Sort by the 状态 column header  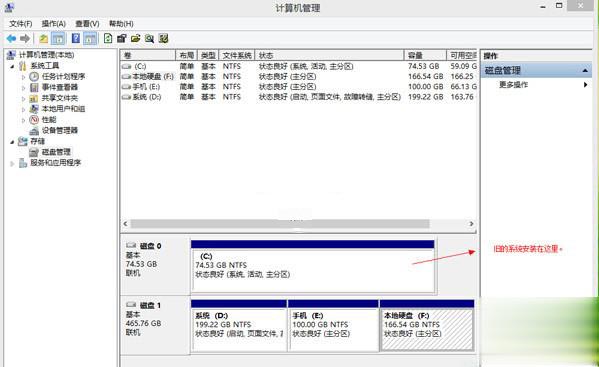tap(329, 55)
